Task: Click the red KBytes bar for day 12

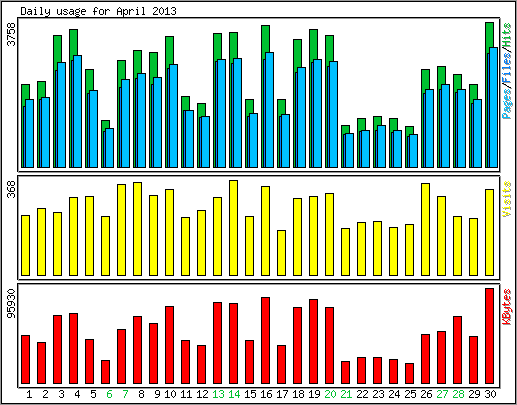Action: coord(202,364)
